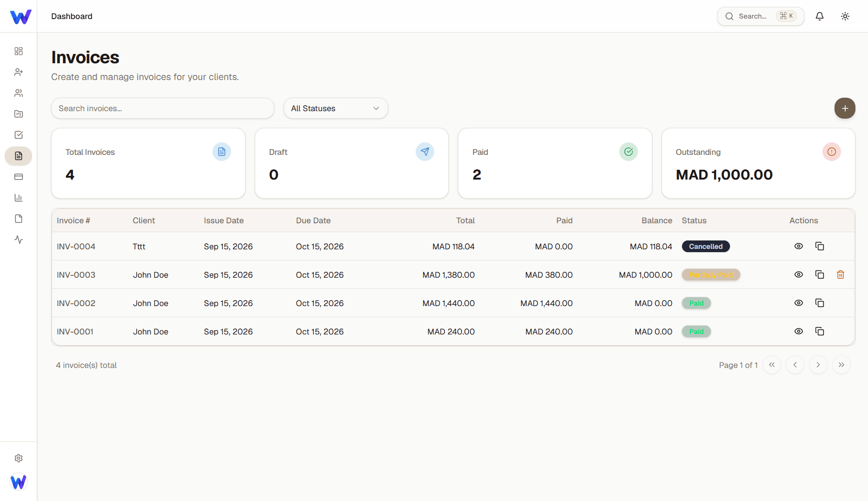Screen dimensions: 868x501
Task: Select the invoices document icon in sidebar
Action: tap(19, 156)
